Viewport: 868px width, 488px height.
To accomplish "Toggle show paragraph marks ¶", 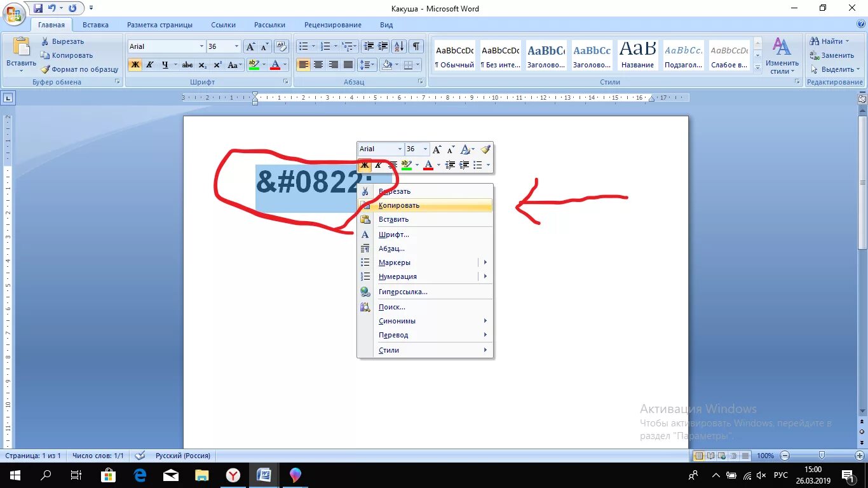I will (x=416, y=46).
